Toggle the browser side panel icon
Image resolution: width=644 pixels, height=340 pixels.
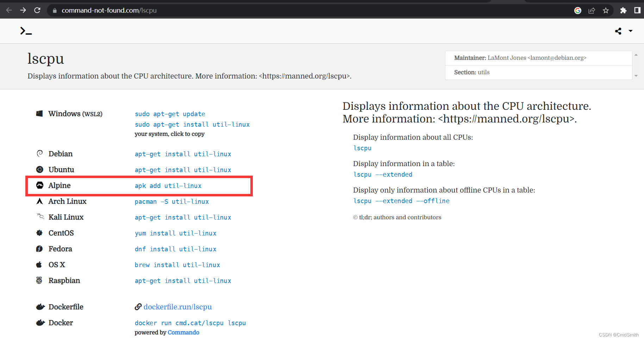(x=637, y=10)
